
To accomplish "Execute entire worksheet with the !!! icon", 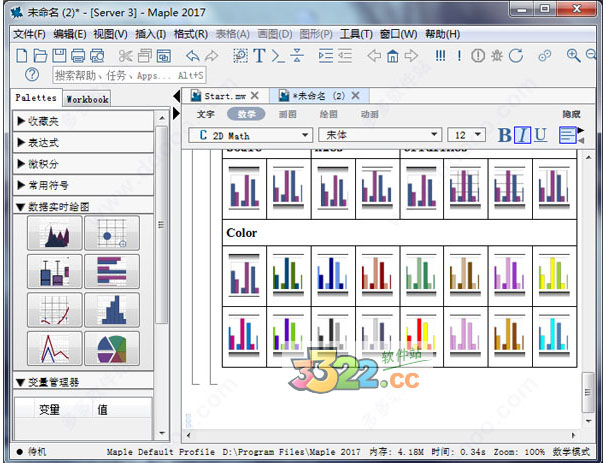I will tap(440, 56).
